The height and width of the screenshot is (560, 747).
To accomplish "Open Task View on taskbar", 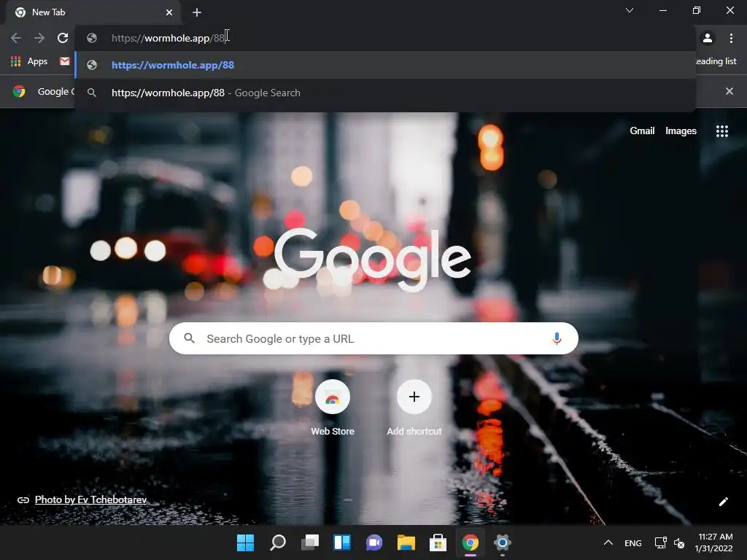I will [x=310, y=542].
